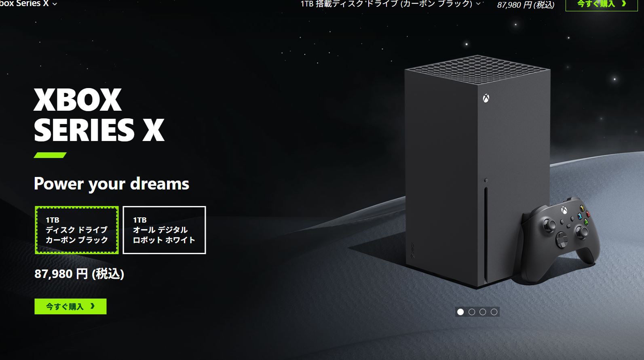Open the Xbox Series X navigation menu

pos(28,4)
